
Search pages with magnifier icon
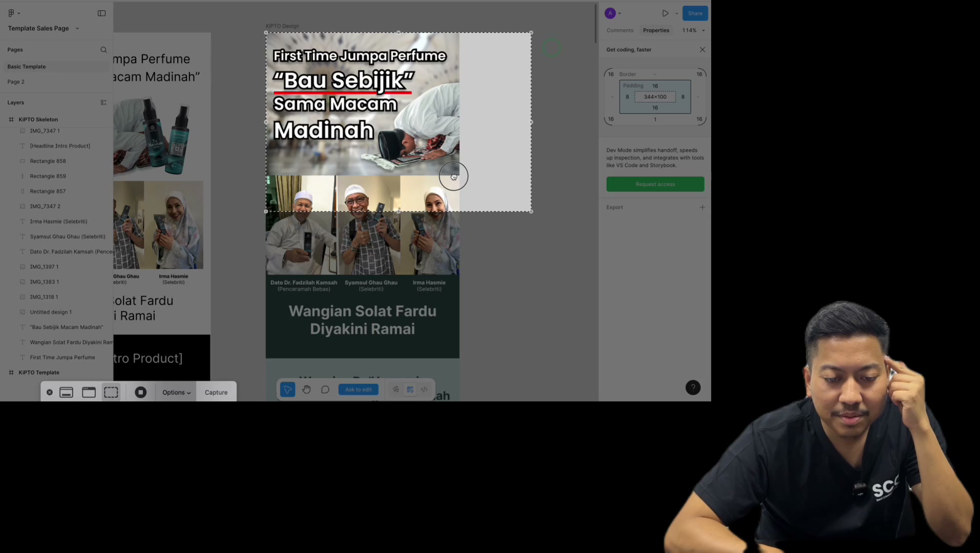(103, 50)
